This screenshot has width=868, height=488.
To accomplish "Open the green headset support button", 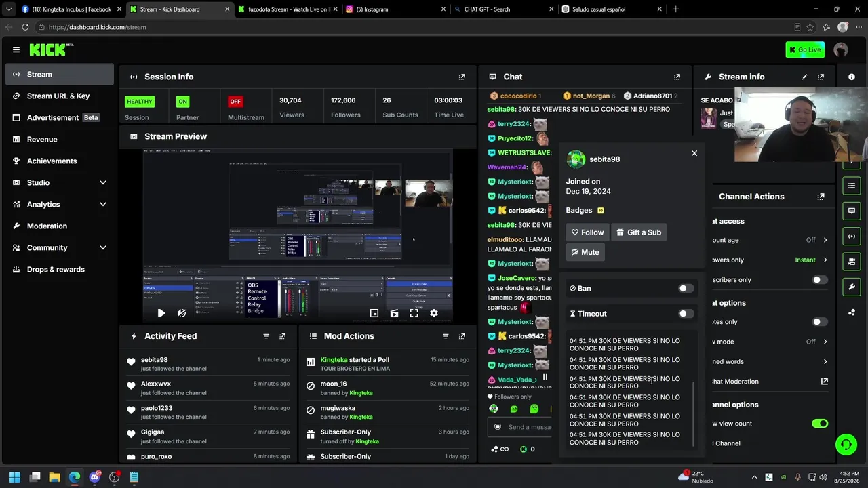I will 846,445.
